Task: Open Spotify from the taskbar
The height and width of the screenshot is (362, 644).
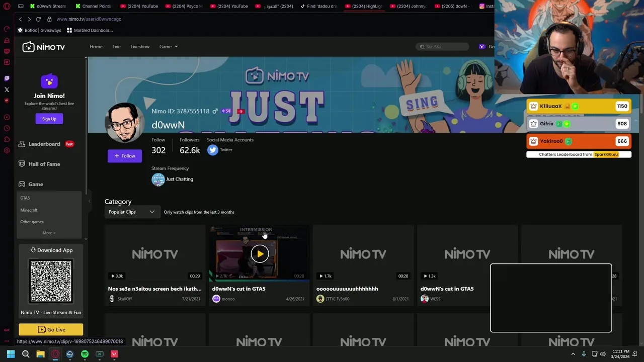Action: [x=85, y=354]
